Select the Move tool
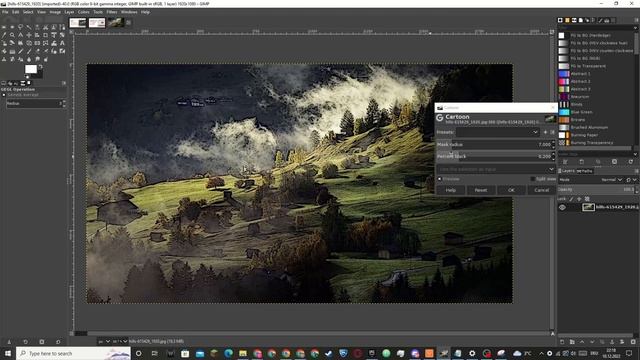640x360 pixels. (29, 35)
